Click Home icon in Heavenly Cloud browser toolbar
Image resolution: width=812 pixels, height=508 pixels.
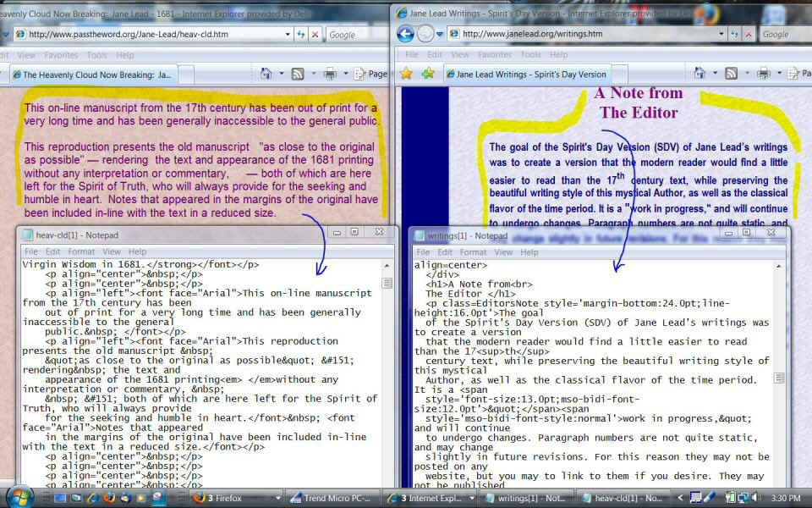266,75
